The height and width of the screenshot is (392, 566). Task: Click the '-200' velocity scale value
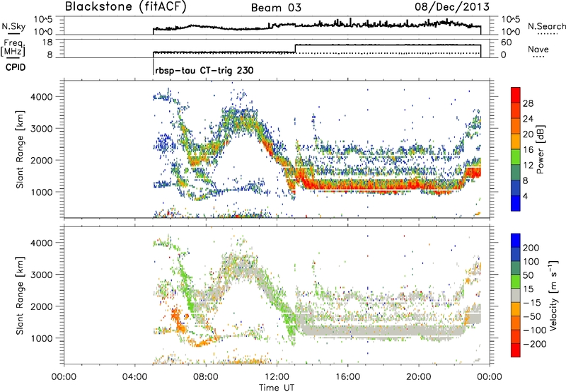pos(533,344)
